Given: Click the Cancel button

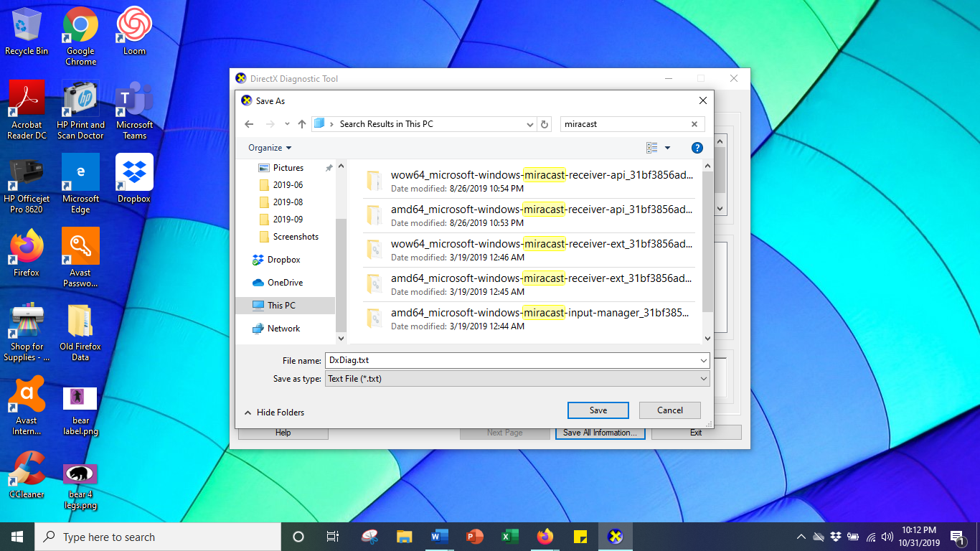Looking at the screenshot, I should point(670,410).
